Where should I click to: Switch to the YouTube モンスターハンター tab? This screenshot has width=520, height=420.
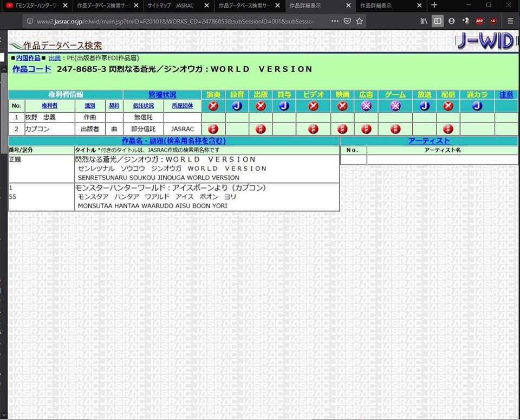pyautogui.click(x=36, y=5)
